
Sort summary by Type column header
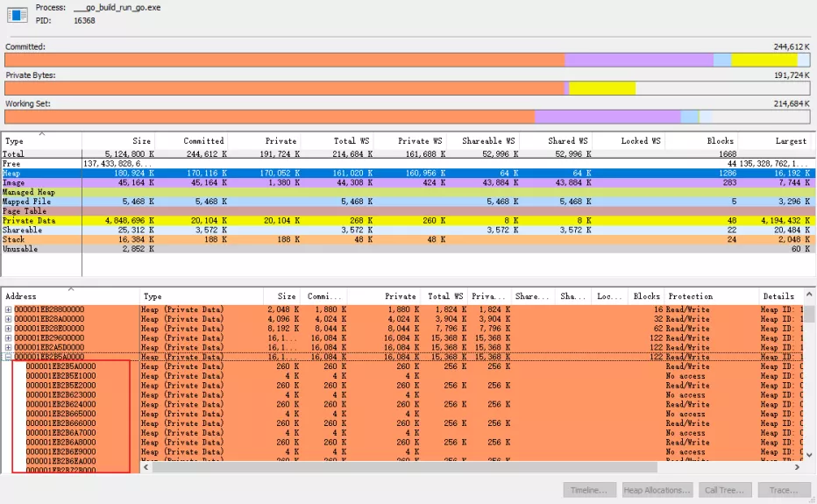[41, 141]
